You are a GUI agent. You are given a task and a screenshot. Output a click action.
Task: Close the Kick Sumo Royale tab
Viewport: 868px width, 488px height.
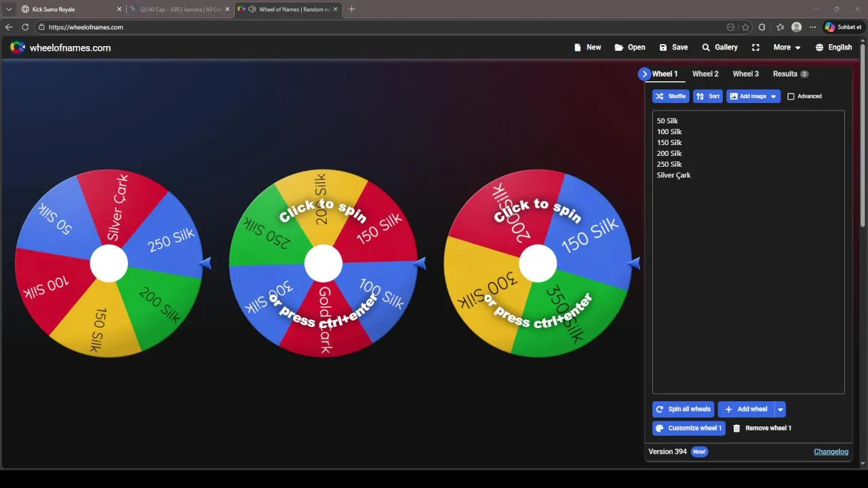click(119, 9)
